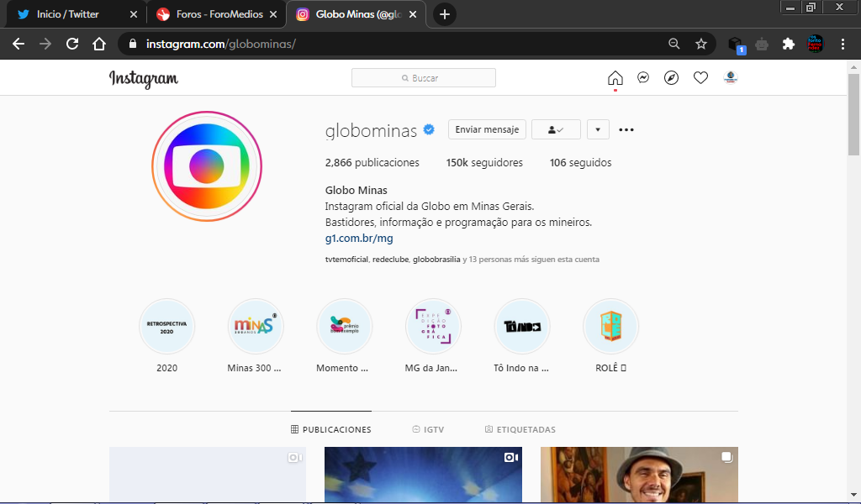Click the verified badge next to globominas

[x=429, y=129]
